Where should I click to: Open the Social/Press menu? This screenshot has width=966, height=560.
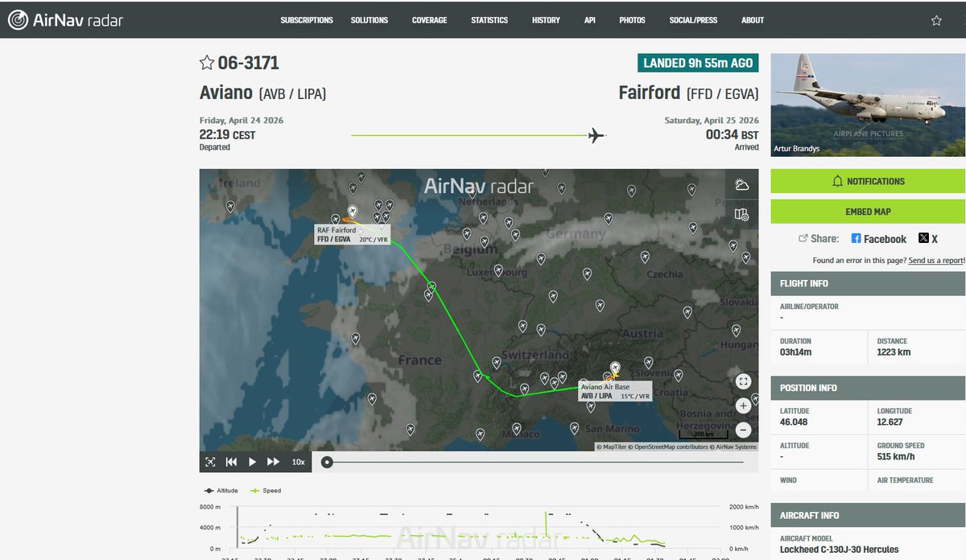(x=693, y=20)
